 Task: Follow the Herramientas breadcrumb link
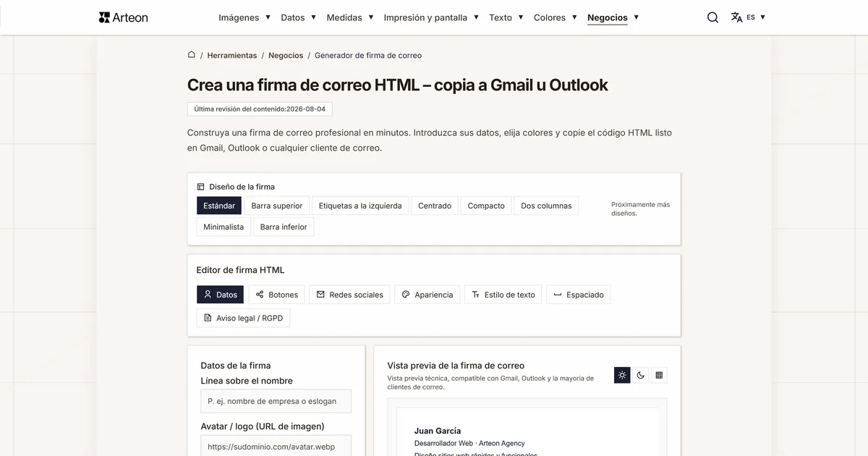click(232, 55)
